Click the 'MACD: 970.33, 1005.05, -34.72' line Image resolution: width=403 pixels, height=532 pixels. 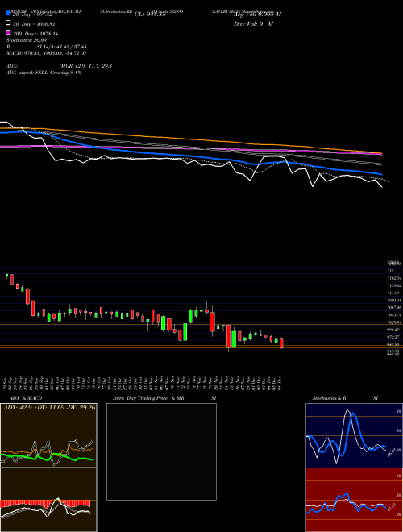[47, 53]
